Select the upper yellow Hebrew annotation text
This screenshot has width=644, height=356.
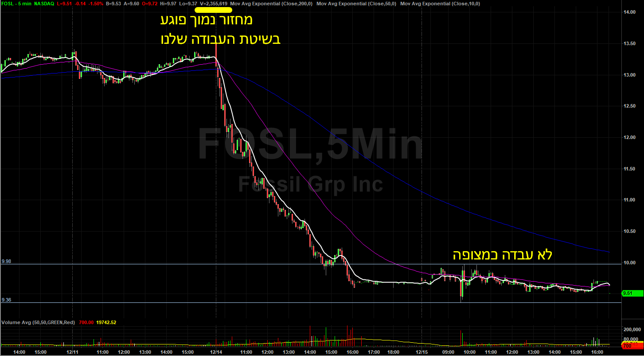click(x=219, y=30)
